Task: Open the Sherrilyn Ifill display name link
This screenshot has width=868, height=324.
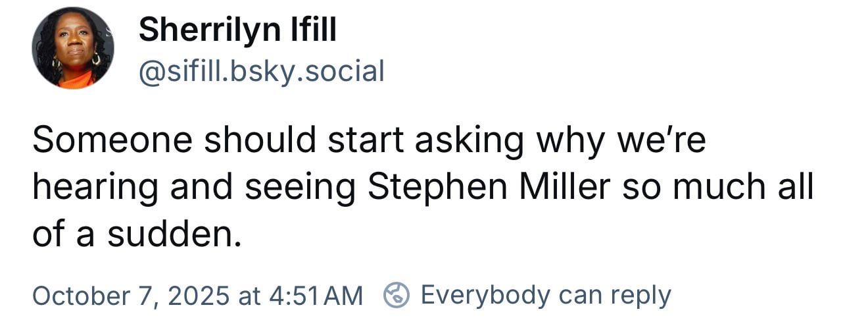Action: (x=237, y=30)
